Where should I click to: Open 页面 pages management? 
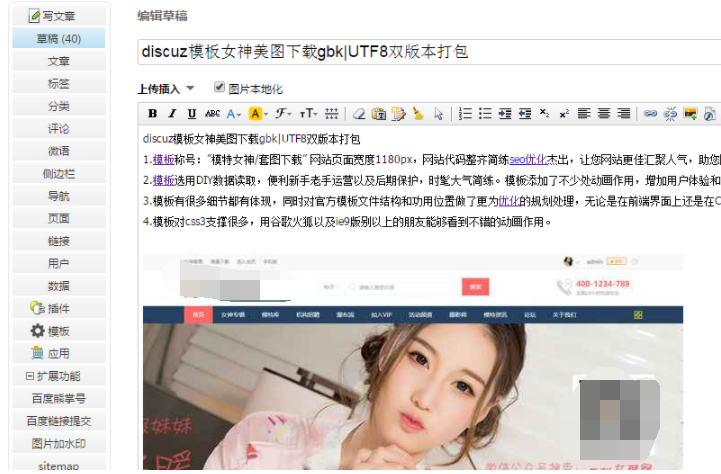[x=59, y=218]
